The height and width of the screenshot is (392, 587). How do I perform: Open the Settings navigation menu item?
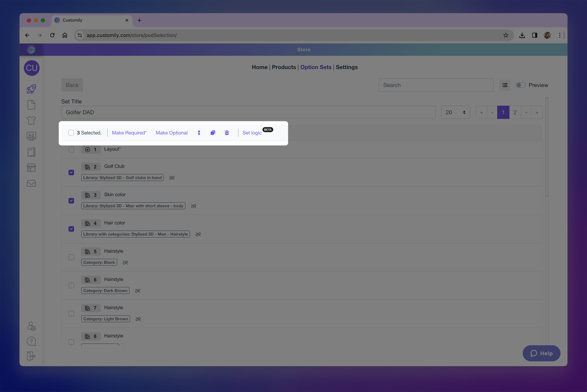coord(346,67)
